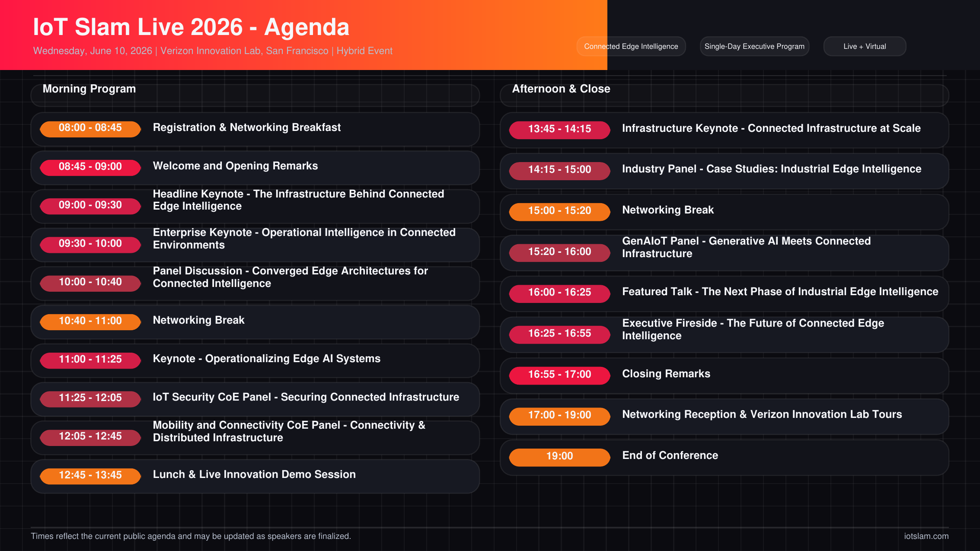Click the 16:55 - 17:00 Closing Remarks badge
This screenshot has width=980, height=551.
point(559,375)
